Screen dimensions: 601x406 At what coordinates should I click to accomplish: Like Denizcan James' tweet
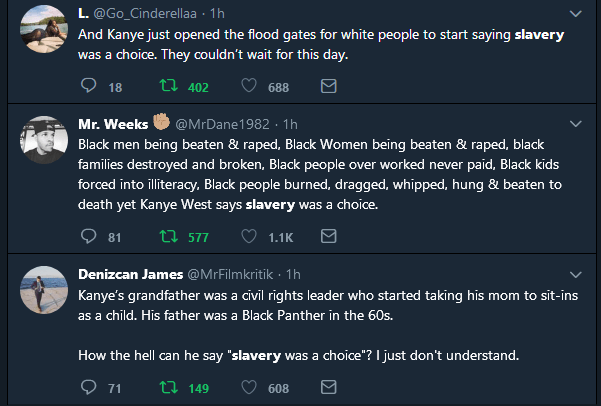[248, 387]
